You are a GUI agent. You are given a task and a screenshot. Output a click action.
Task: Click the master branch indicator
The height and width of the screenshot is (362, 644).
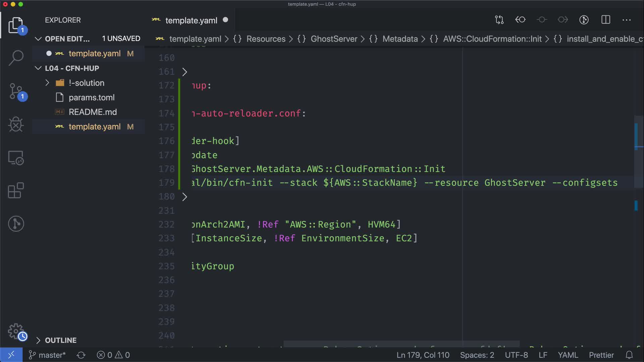(x=47, y=355)
